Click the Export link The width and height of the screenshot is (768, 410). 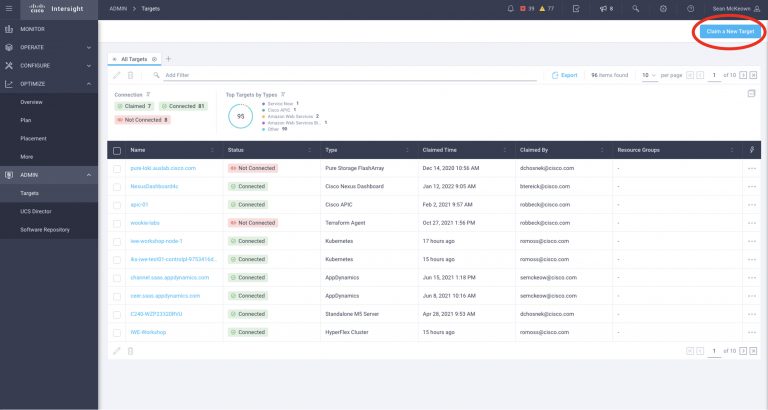tap(565, 75)
